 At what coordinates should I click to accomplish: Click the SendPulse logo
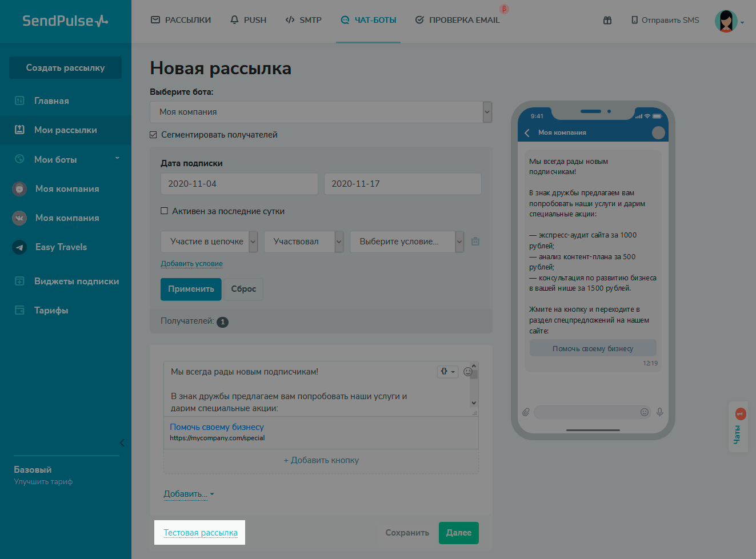point(65,21)
